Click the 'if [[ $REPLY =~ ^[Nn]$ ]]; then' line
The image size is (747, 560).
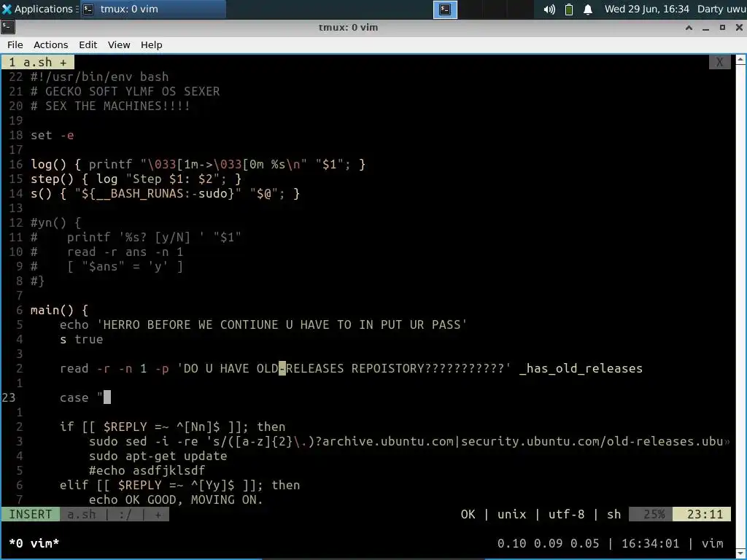tap(172, 427)
